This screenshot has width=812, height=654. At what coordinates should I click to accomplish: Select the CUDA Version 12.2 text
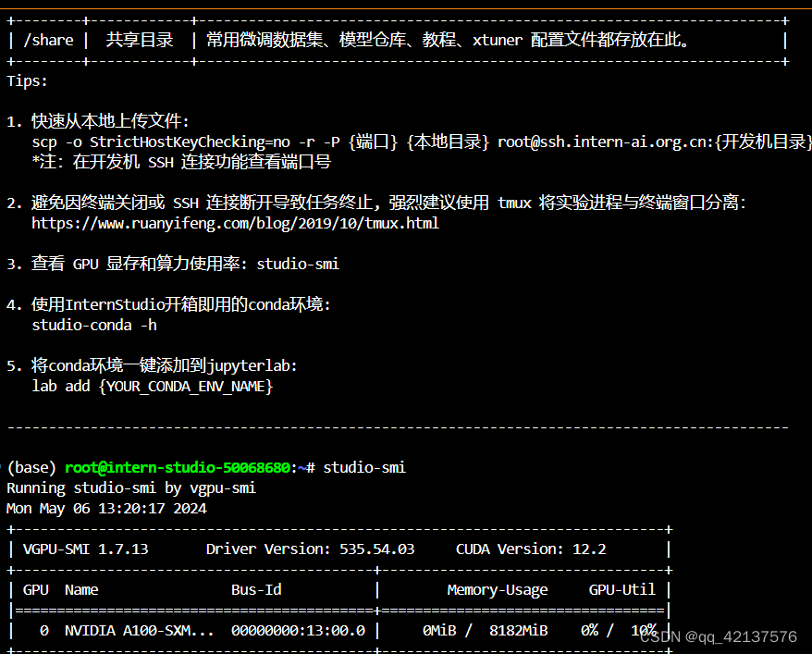click(x=531, y=549)
